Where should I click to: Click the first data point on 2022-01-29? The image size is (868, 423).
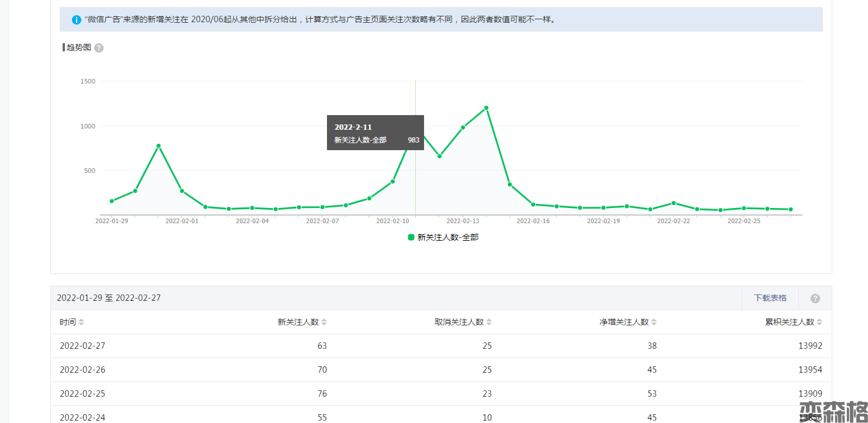(x=112, y=201)
